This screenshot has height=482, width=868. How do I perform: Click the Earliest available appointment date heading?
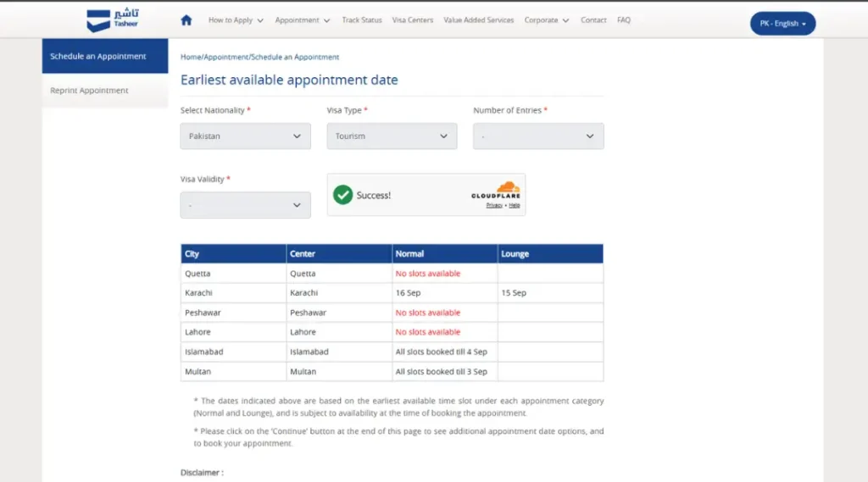[289, 80]
